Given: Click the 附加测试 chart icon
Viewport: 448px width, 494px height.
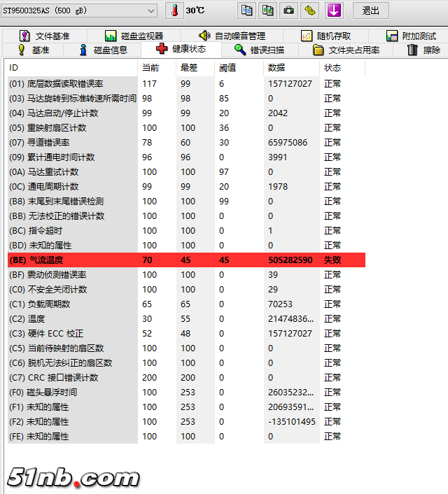Looking at the screenshot, I should (x=392, y=36).
